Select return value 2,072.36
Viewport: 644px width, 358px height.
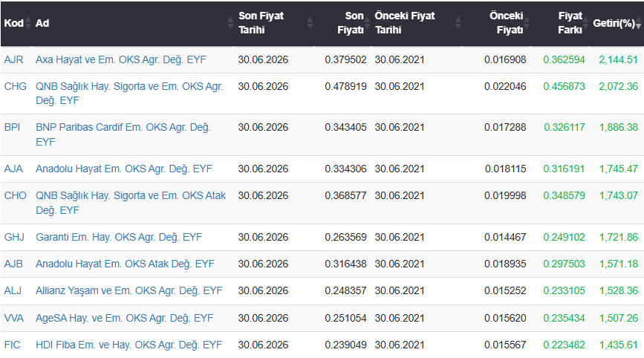618,86
